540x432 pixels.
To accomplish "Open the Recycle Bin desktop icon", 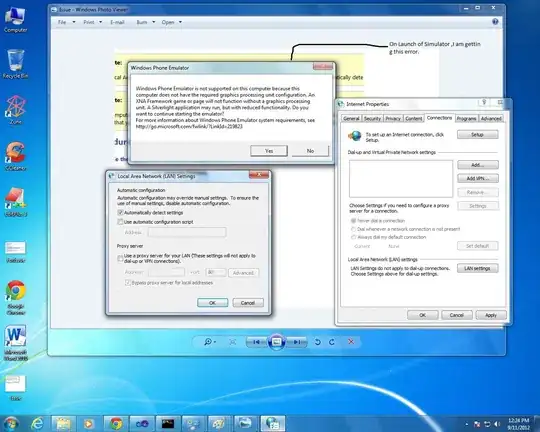I will (15, 64).
